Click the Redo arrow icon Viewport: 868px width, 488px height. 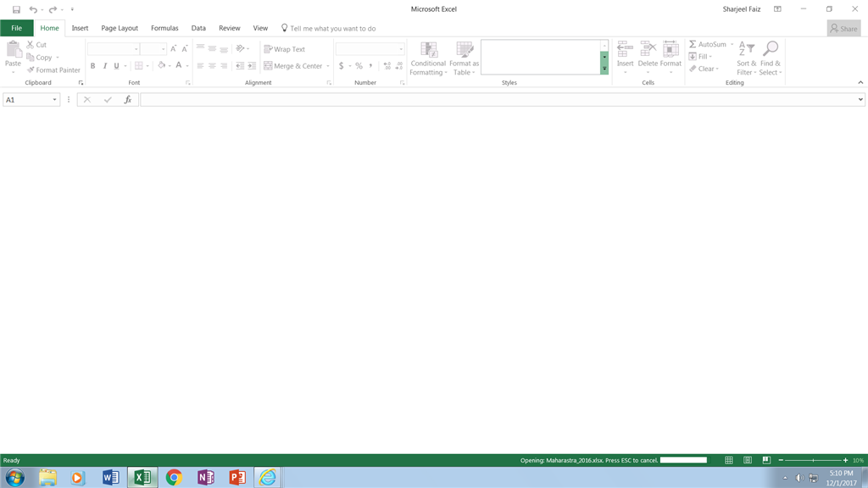[53, 9]
